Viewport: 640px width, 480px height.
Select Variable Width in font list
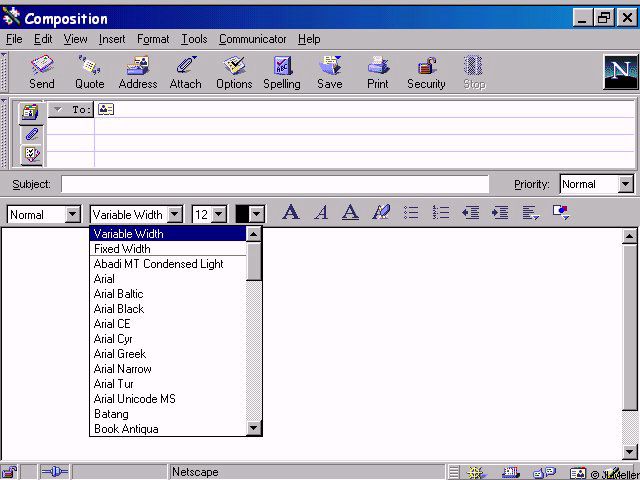tap(168, 234)
